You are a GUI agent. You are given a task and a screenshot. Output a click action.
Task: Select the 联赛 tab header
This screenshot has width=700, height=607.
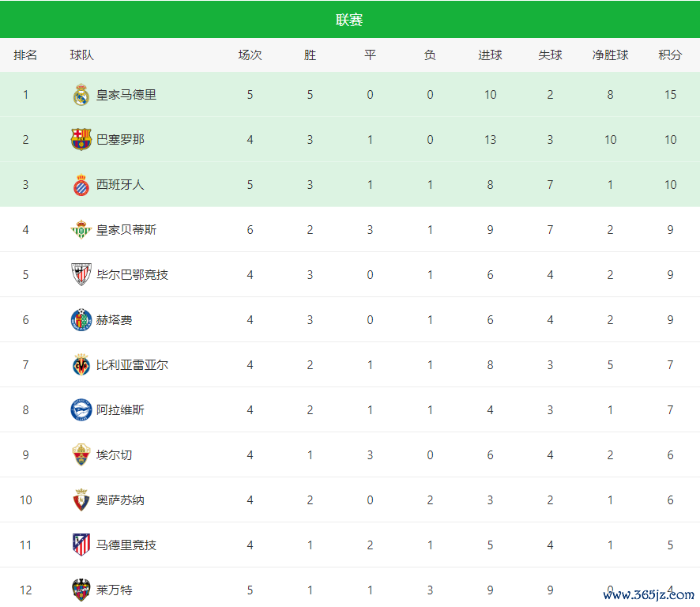(349, 20)
